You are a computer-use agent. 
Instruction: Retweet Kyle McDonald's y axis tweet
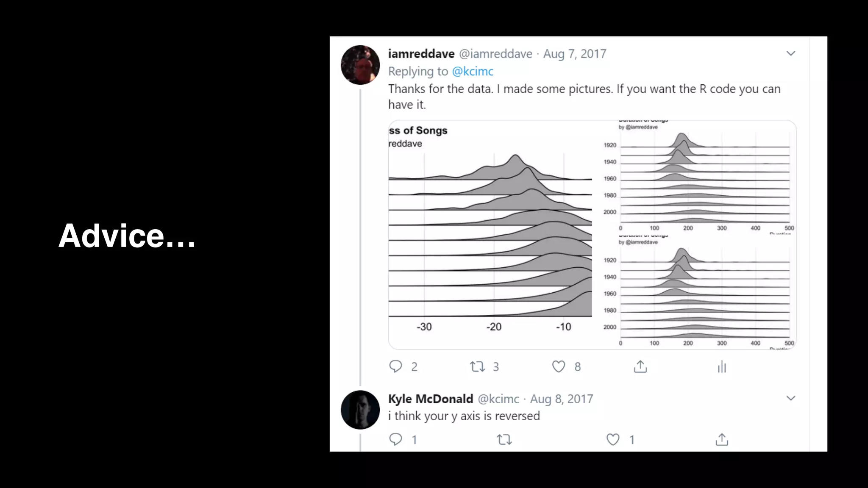tap(504, 440)
